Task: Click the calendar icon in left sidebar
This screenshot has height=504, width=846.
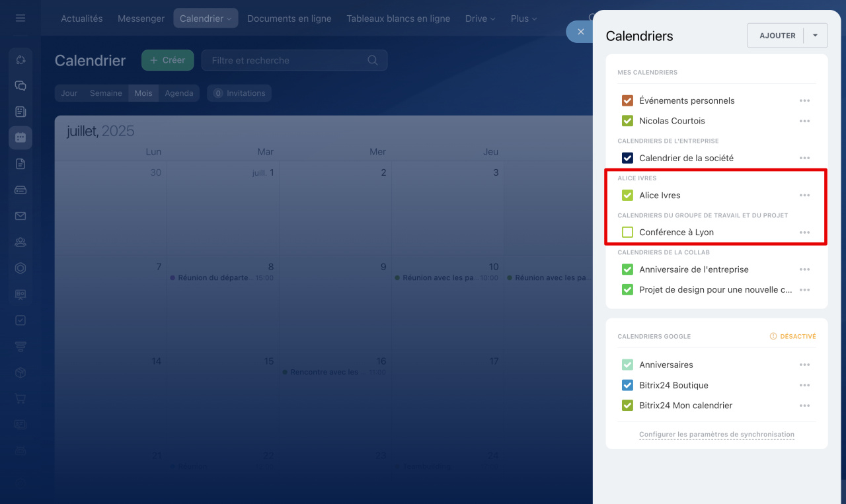Action: [x=20, y=137]
